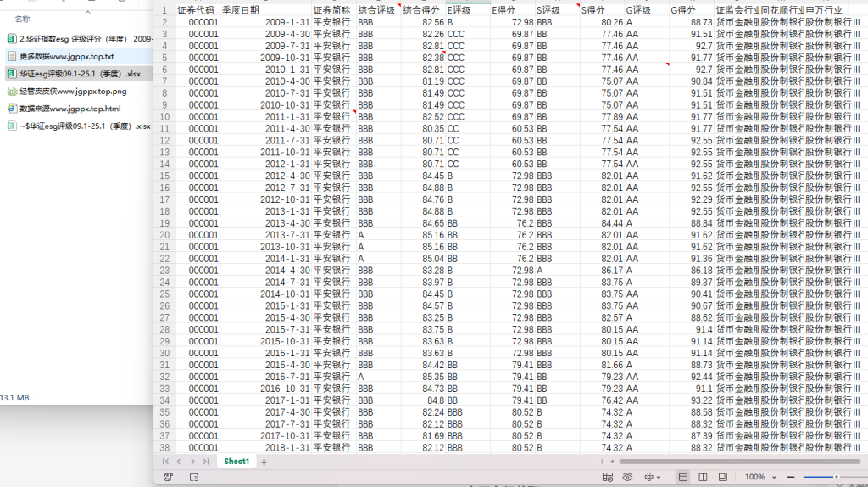Click the 综合得分 cell 82.56
The height and width of the screenshot is (487, 868).
tap(424, 22)
